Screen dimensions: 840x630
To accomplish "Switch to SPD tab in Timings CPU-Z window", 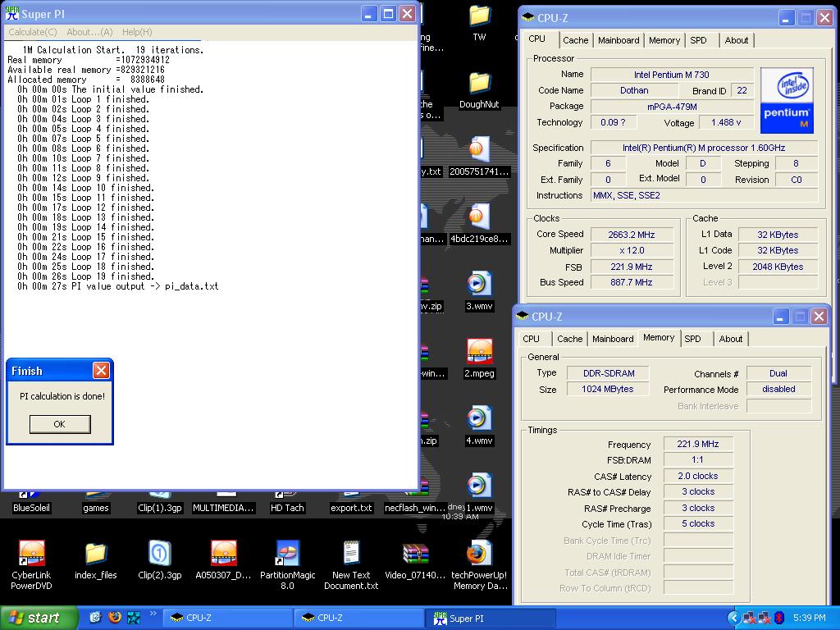I will pos(692,339).
